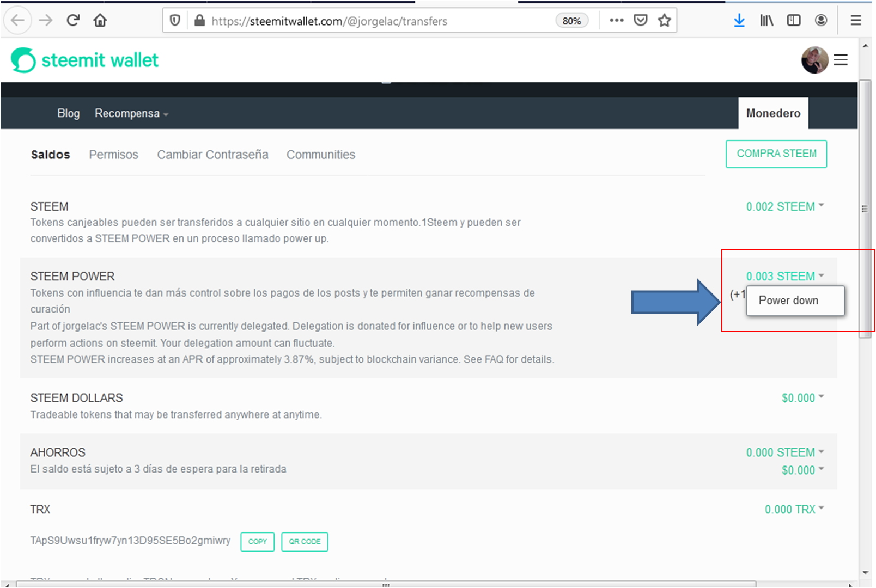Go back to the previous browser page

(x=18, y=21)
